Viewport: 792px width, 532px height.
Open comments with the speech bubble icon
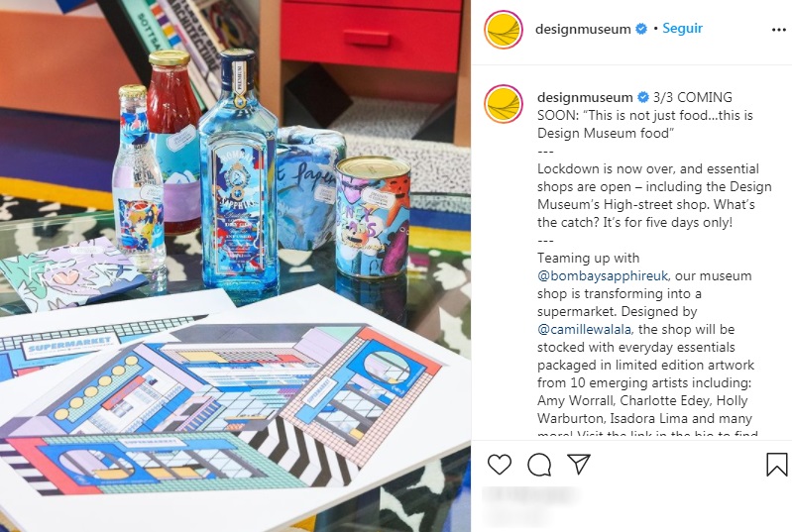tap(539, 465)
